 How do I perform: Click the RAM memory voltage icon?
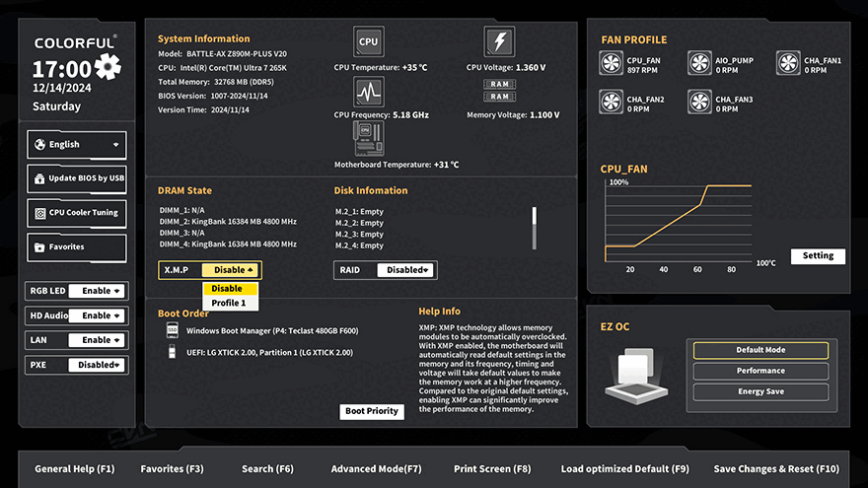pos(499,90)
